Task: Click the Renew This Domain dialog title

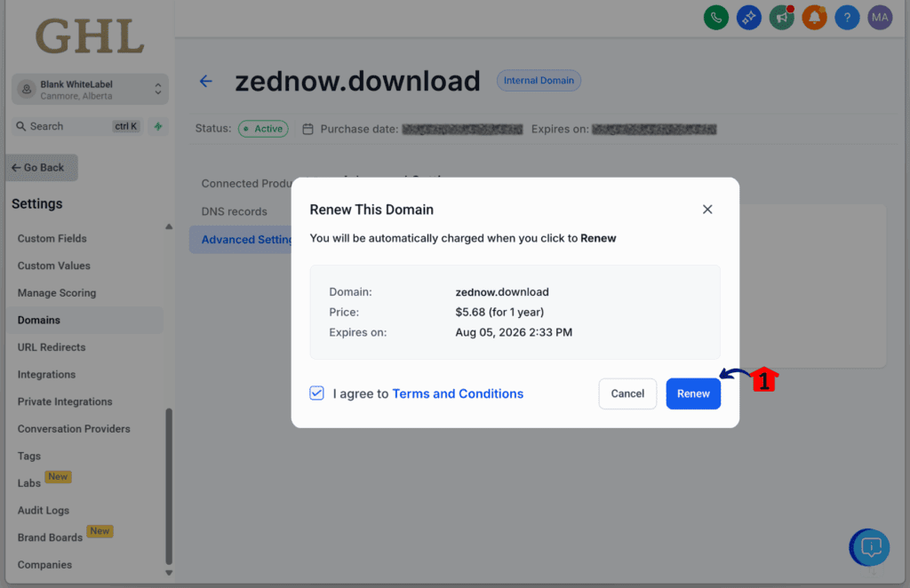Action: 371,210
